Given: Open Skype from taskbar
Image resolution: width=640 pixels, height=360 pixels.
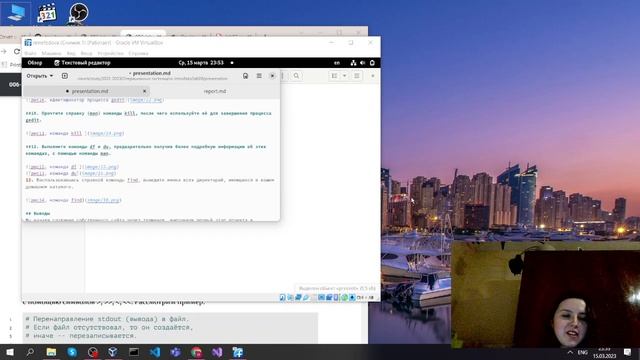Looking at the screenshot, I should pyautogui.click(x=72, y=352).
